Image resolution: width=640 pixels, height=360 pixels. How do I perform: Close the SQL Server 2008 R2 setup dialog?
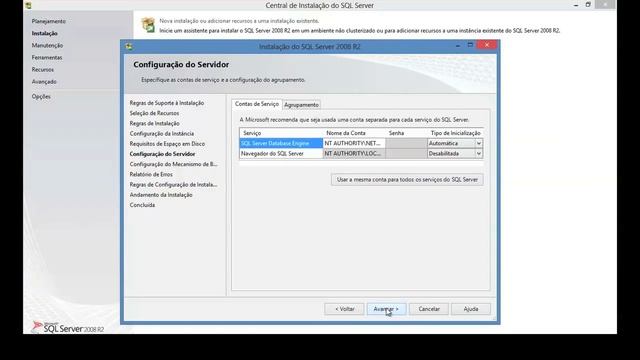click(x=487, y=45)
